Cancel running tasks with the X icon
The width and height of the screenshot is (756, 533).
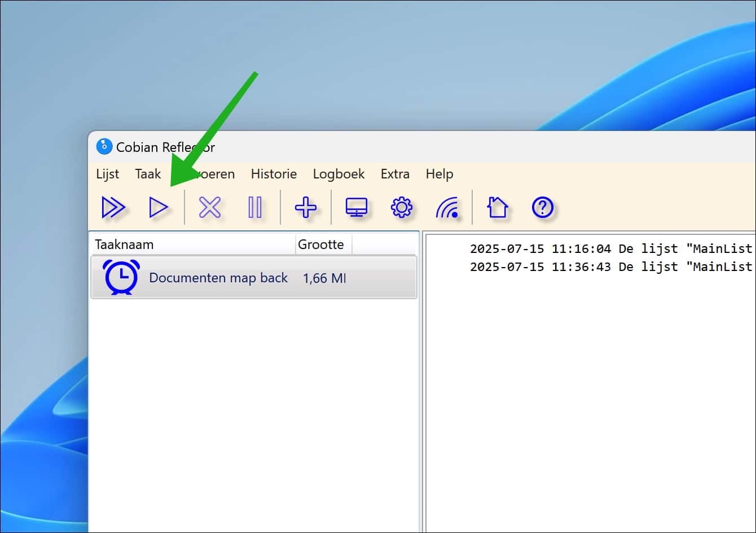click(x=209, y=207)
